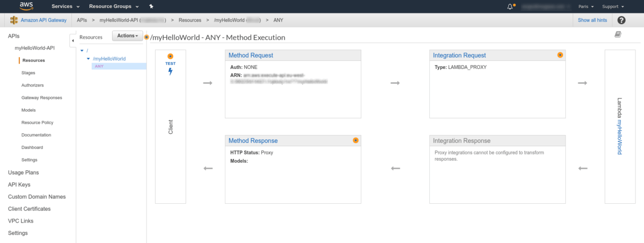
Task: Open Gateway Responses in the sidebar
Action: click(42, 97)
